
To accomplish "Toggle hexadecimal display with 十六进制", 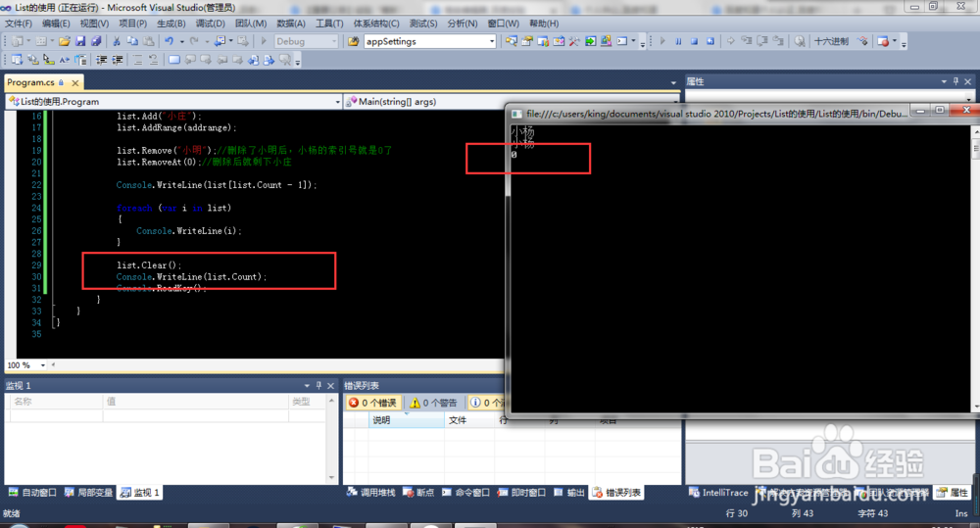I will click(831, 41).
